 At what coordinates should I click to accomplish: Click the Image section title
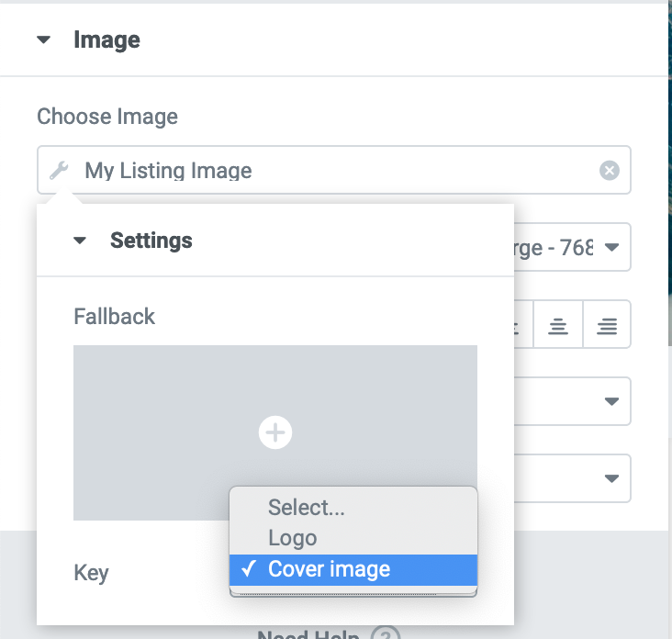click(x=106, y=39)
